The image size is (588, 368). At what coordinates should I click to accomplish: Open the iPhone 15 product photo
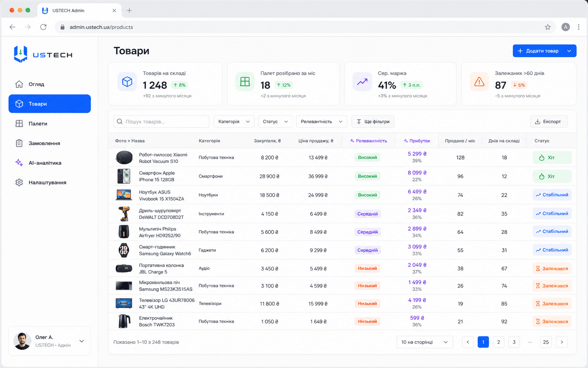point(124,176)
